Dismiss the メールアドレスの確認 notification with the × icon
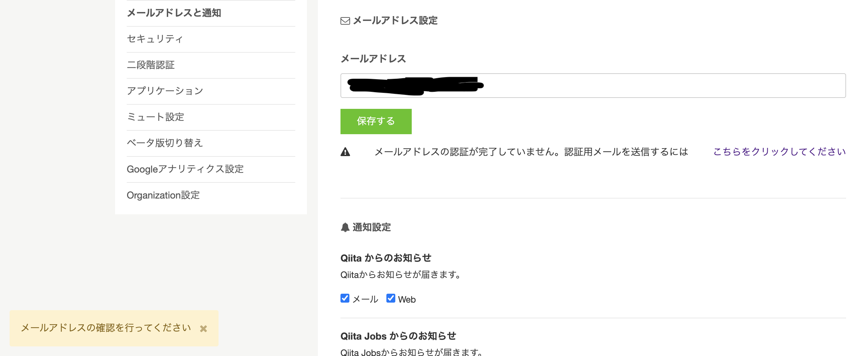The image size is (868, 356). pos(204,328)
